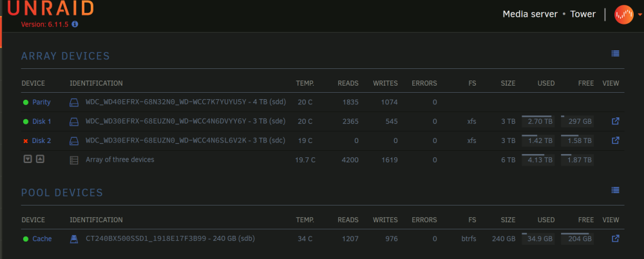Open the Disk 1 device settings link
644x259 pixels.
click(x=41, y=121)
